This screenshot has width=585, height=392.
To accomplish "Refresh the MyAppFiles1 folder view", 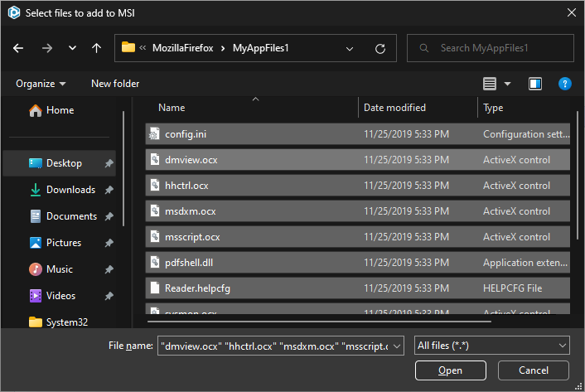I will 380,49.
